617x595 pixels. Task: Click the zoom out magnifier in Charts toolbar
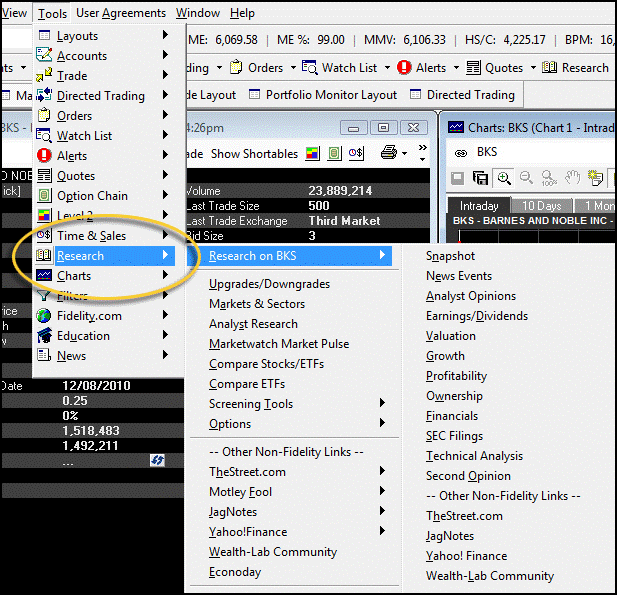526,178
